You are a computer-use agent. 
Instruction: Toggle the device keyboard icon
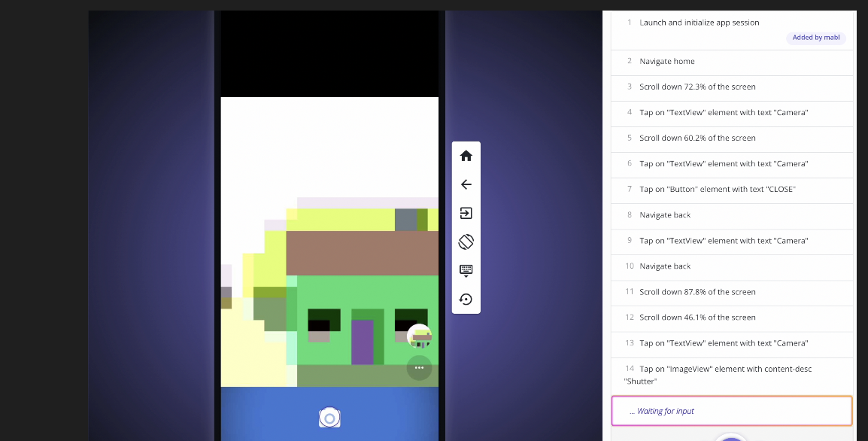tap(466, 270)
